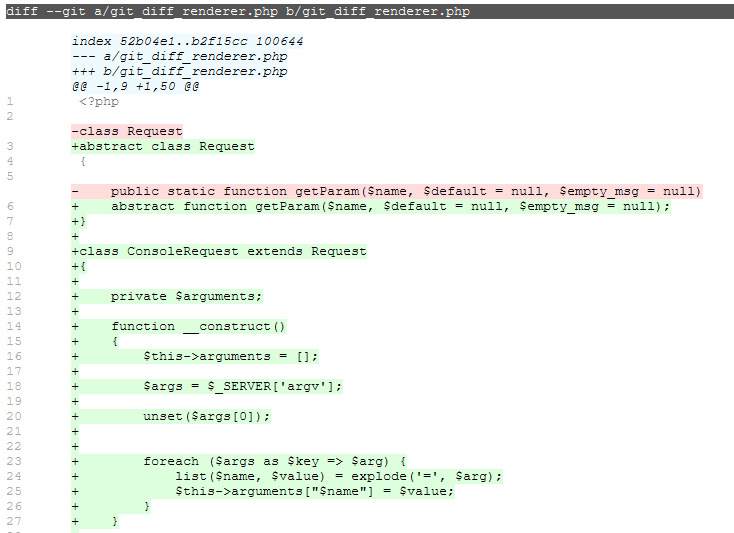Viewport: 734px width, 533px height.
Task: Click 'class ConsoleRequest extends Request' line
Action: point(219,251)
